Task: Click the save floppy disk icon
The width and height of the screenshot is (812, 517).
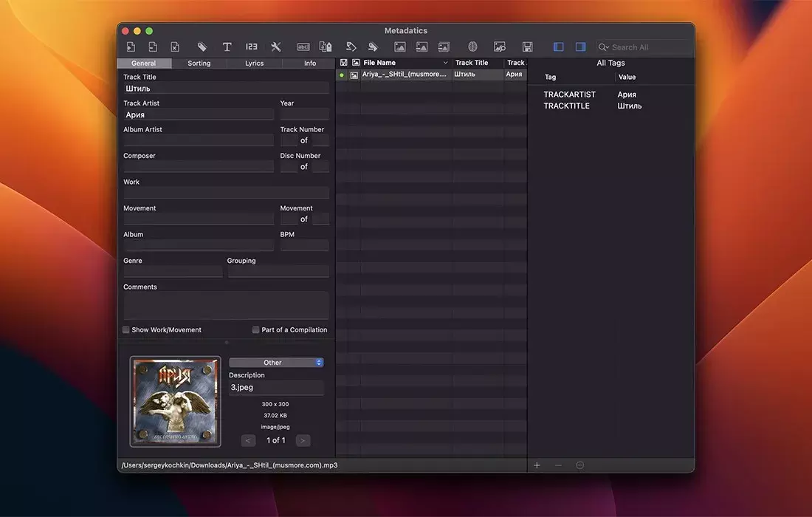Action: 527,47
